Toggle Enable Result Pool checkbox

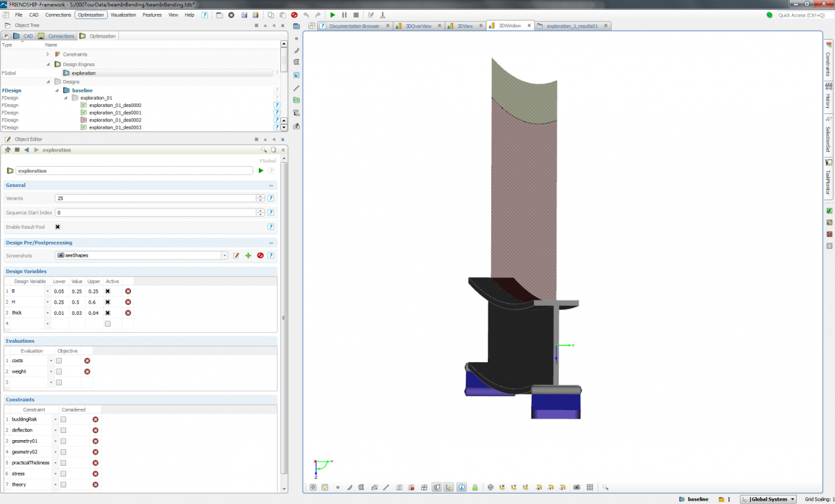tap(58, 227)
